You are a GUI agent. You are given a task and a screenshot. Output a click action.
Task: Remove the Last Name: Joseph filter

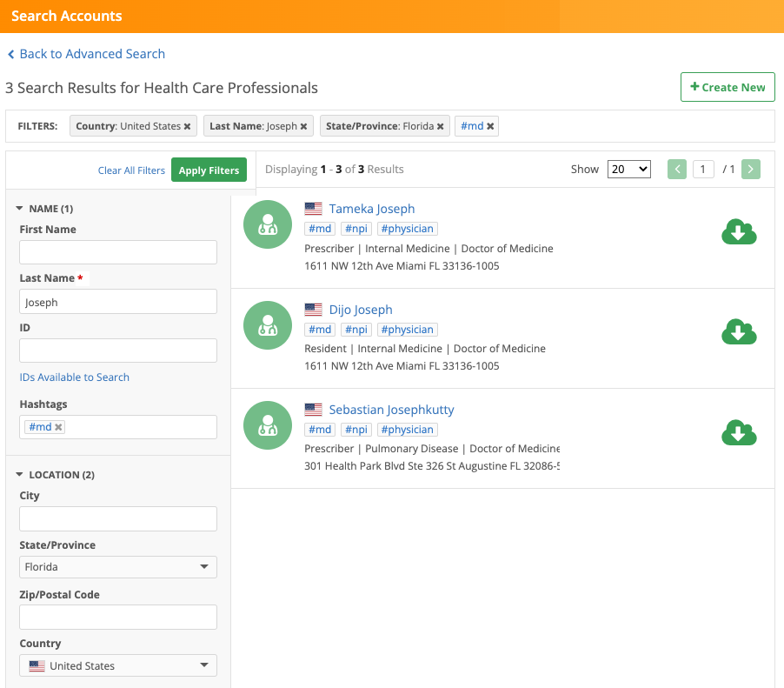click(303, 127)
